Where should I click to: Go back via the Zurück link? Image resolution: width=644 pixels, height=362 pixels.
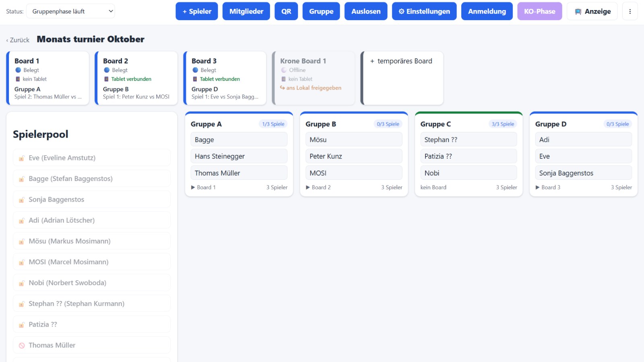click(x=18, y=40)
